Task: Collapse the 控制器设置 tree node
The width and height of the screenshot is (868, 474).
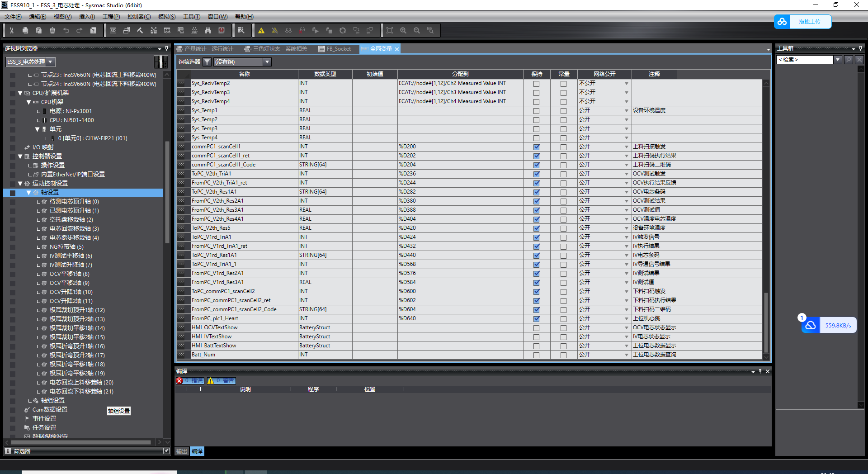Action: click(x=20, y=156)
